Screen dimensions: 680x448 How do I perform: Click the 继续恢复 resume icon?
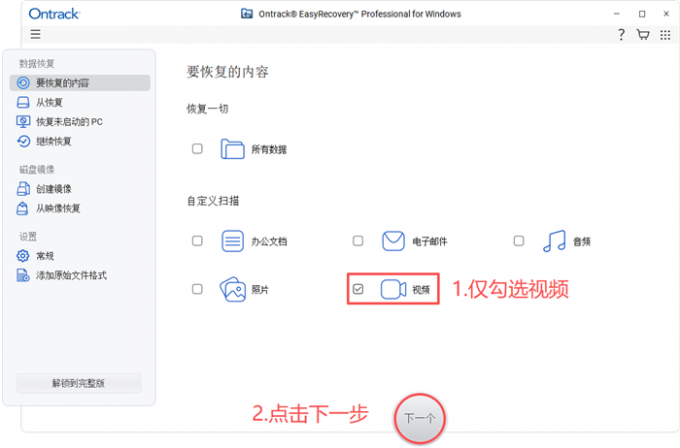click(x=23, y=141)
